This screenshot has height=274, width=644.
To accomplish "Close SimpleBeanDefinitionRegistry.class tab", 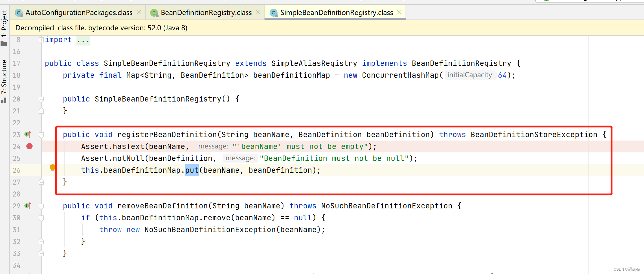I will [x=399, y=12].
